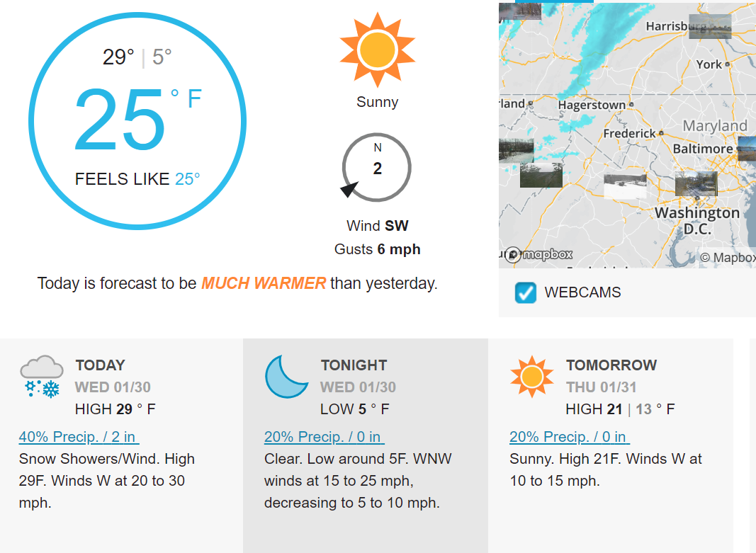
Task: Click the Baltimore label on the map
Action: [x=702, y=149]
